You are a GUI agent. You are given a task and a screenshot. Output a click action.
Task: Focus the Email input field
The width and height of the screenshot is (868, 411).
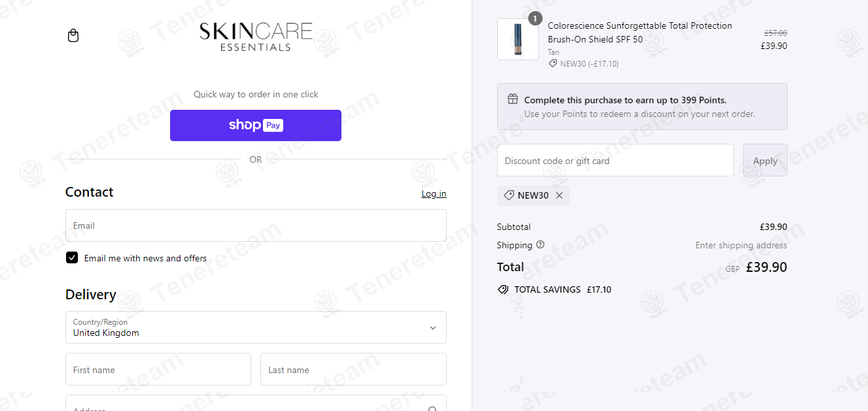(256, 225)
